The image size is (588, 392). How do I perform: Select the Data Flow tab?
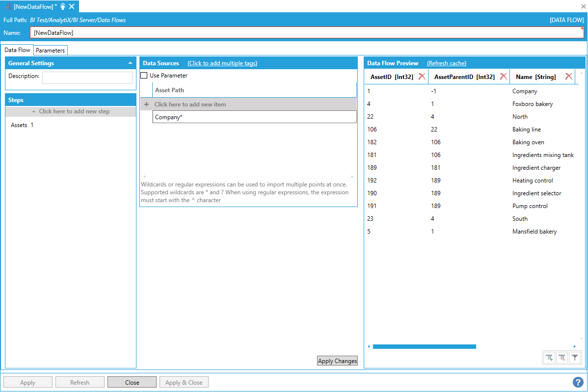click(x=18, y=50)
